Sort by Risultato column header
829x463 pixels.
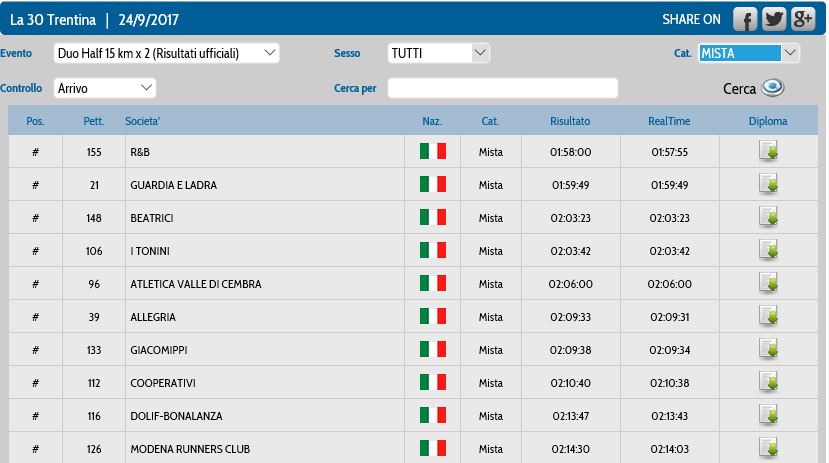click(x=570, y=121)
